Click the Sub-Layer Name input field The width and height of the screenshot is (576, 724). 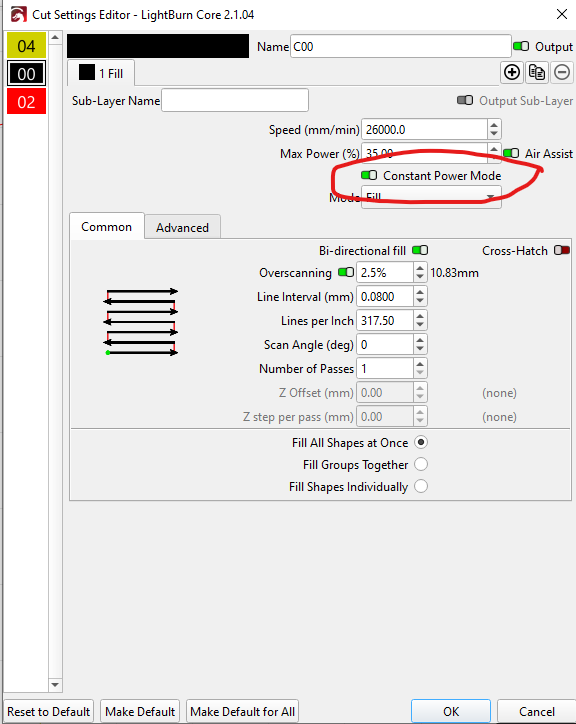[x=235, y=100]
